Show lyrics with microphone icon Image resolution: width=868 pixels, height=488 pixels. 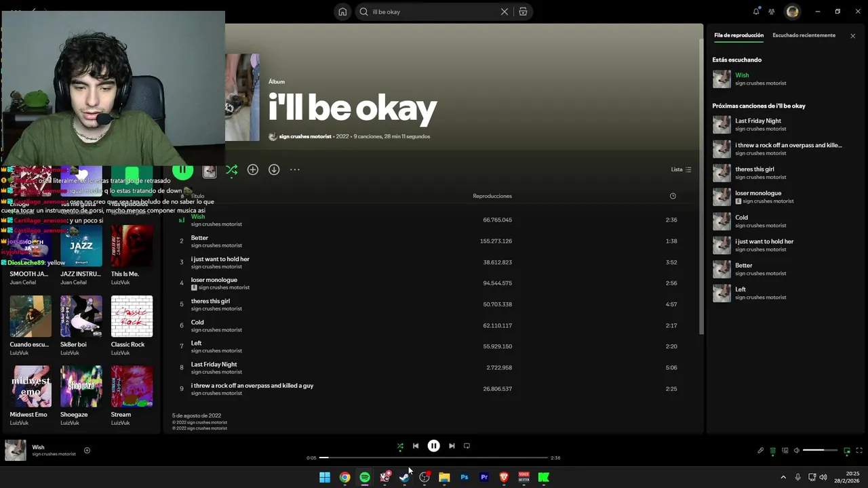(x=760, y=451)
